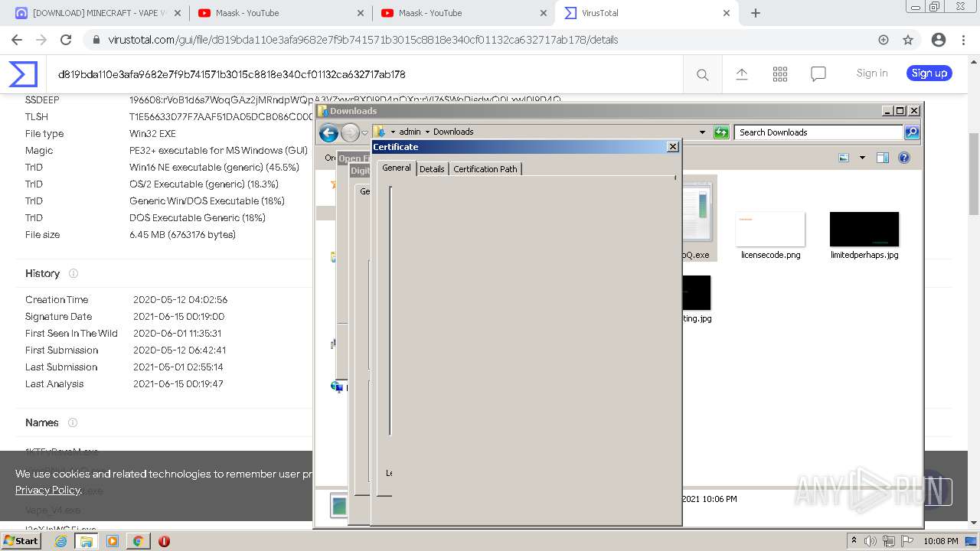Click page vertical scrollbar thumb
980x551 pixels.
coord(974,173)
